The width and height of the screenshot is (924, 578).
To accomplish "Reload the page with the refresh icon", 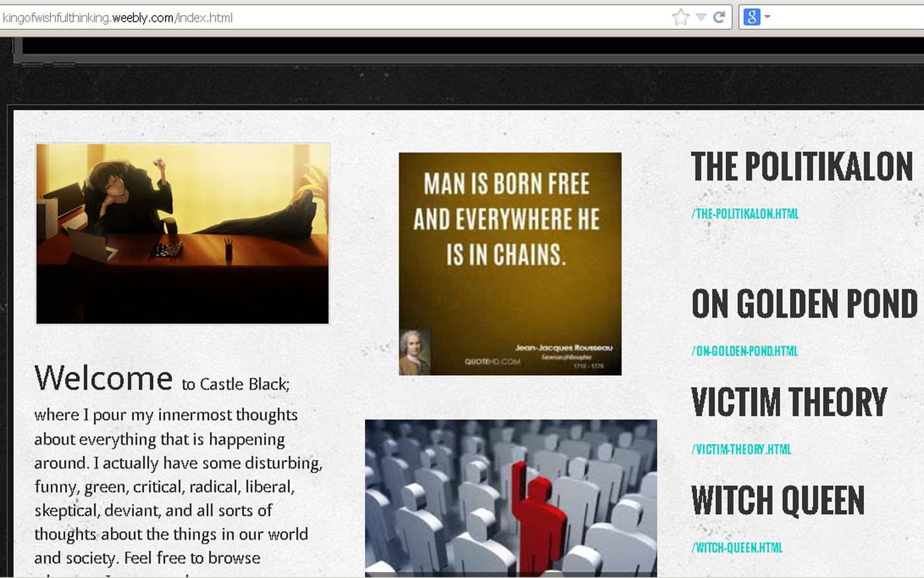I will (719, 17).
